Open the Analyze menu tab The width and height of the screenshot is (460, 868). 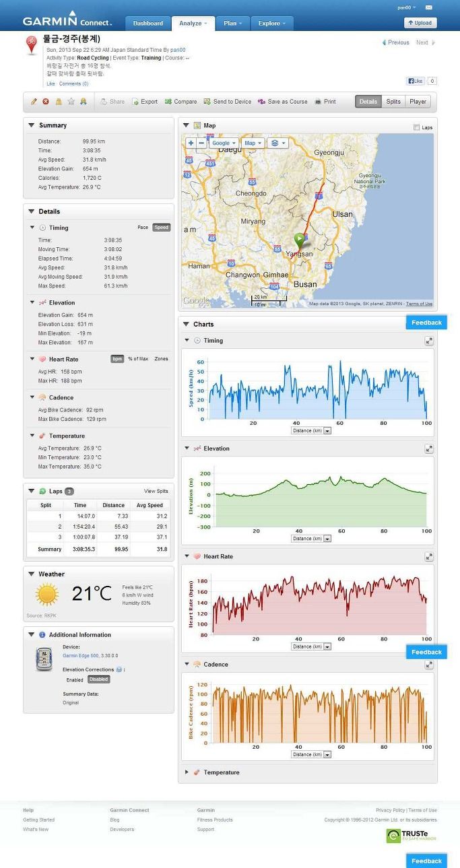tap(193, 23)
